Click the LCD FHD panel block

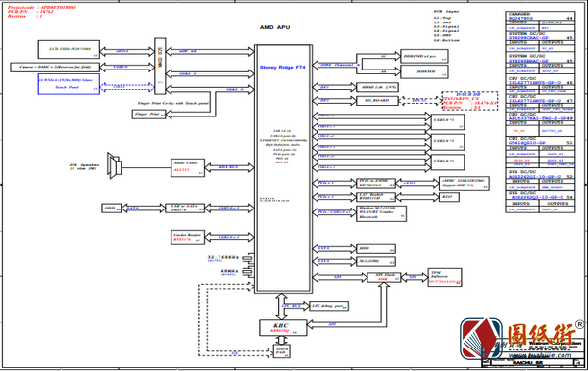click(x=69, y=50)
